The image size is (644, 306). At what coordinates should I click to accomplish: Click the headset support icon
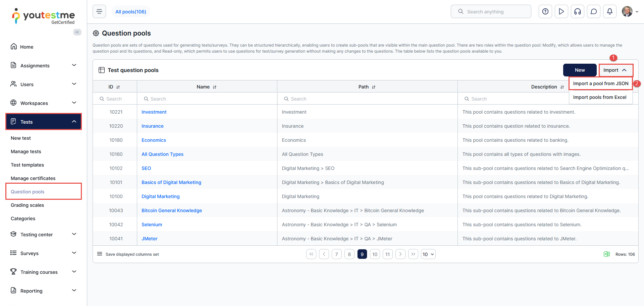577,12
